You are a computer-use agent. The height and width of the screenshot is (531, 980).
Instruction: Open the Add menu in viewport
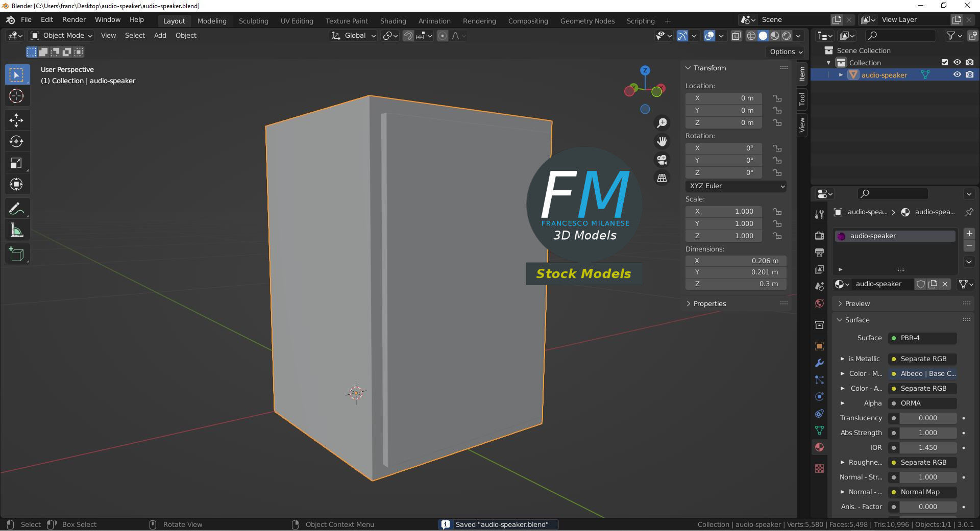[160, 36]
